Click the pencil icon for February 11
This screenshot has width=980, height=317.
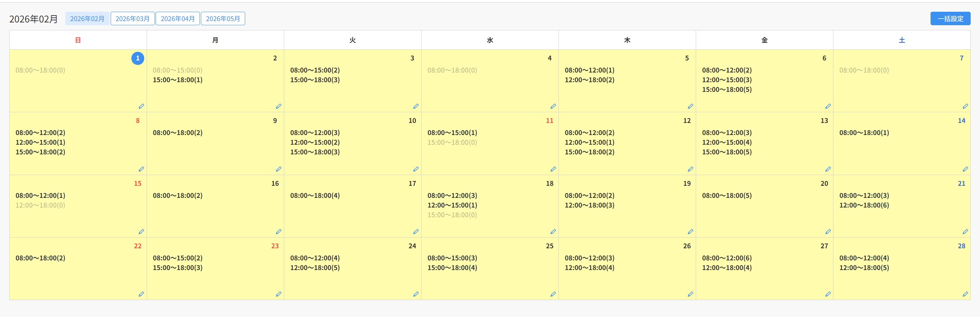click(553, 169)
